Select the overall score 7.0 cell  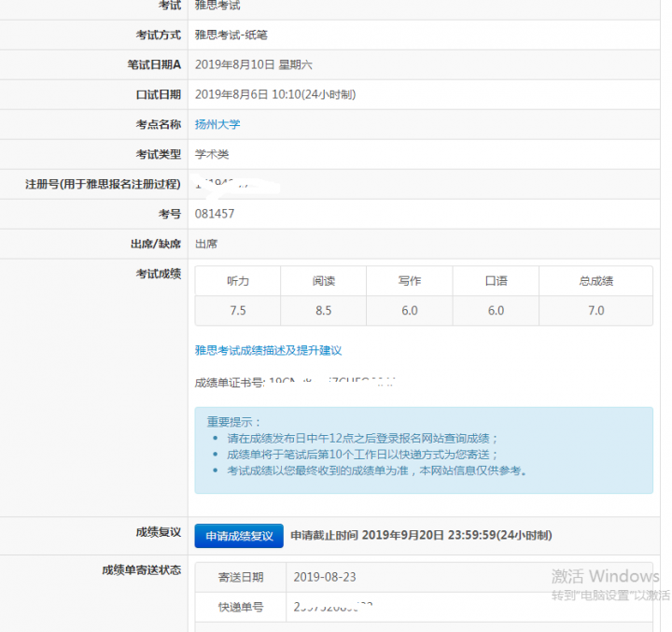tap(595, 311)
